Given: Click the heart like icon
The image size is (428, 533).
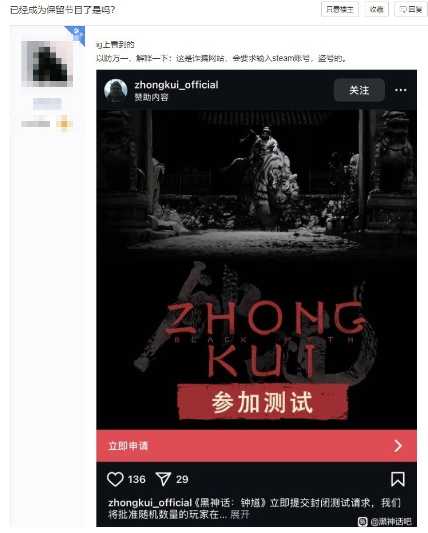Looking at the screenshot, I should tap(115, 479).
